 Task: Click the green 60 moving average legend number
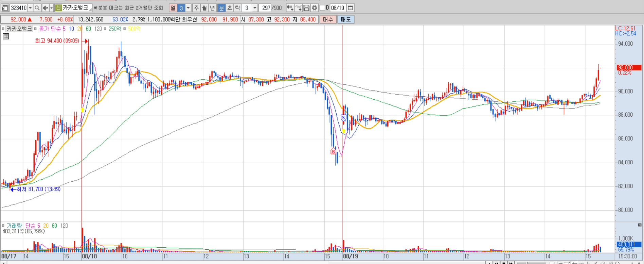coord(88,29)
